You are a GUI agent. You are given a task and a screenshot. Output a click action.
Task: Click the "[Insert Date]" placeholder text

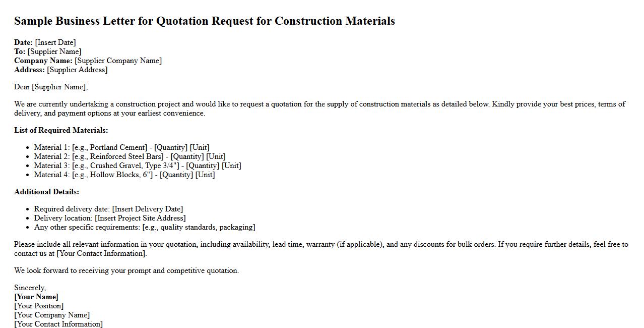pyautogui.click(x=55, y=42)
